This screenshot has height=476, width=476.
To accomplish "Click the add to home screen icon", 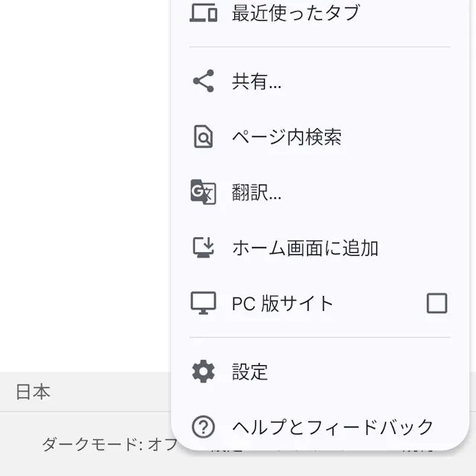I will (x=203, y=248).
